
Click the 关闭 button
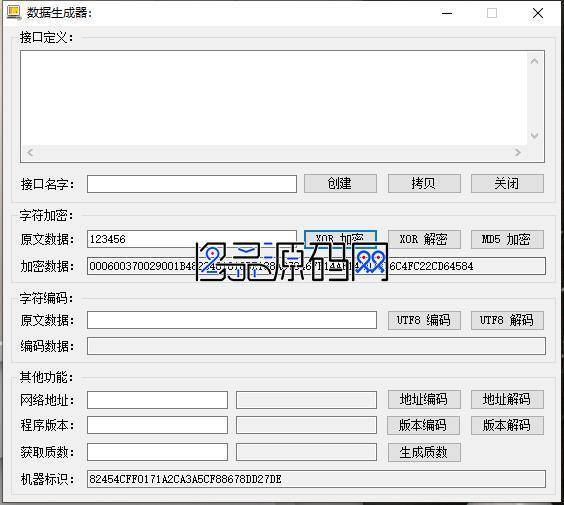507,183
